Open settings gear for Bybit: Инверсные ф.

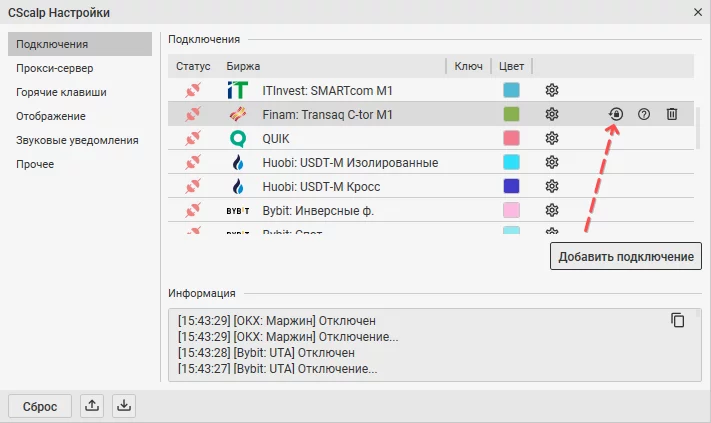(x=551, y=210)
